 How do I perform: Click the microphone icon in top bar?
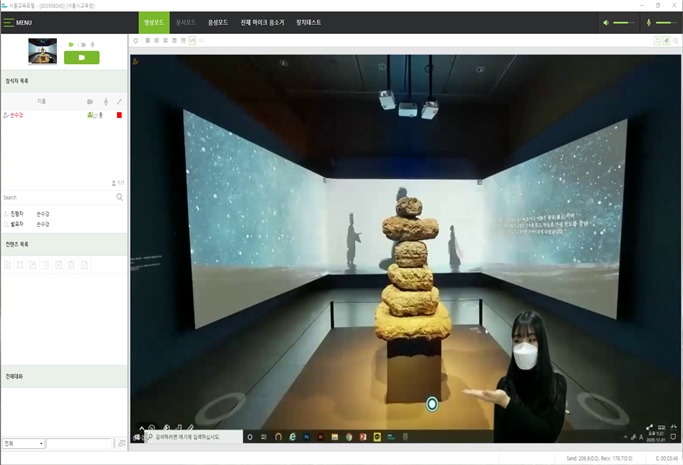tap(648, 22)
